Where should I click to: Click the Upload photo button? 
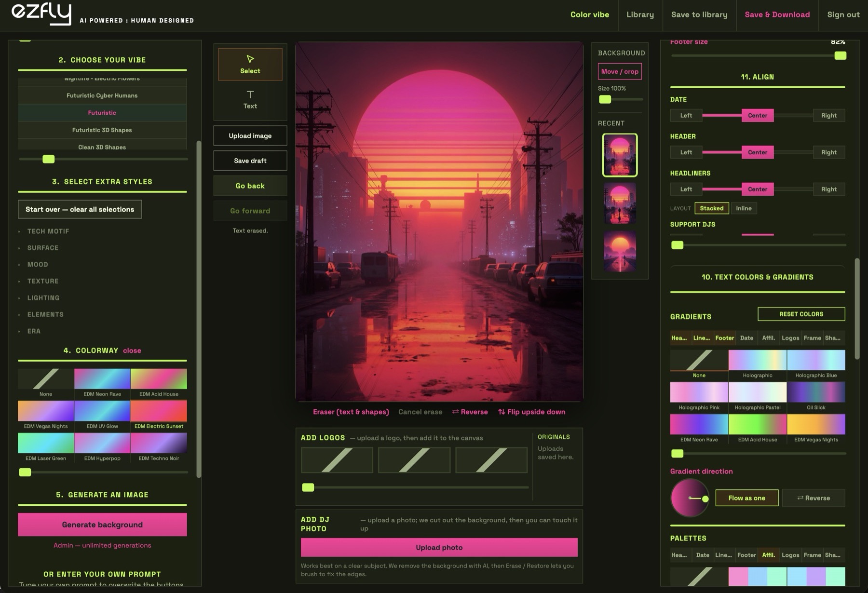(439, 548)
